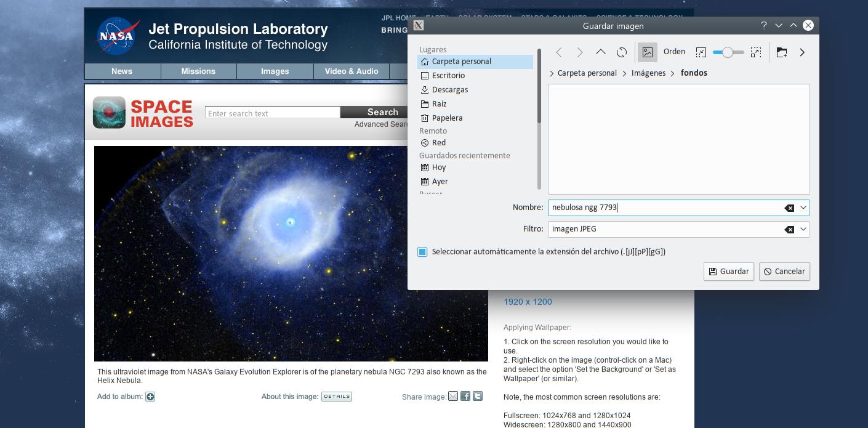Create a new folder with toolbar icon
The width and height of the screenshot is (868, 428).
tap(782, 52)
